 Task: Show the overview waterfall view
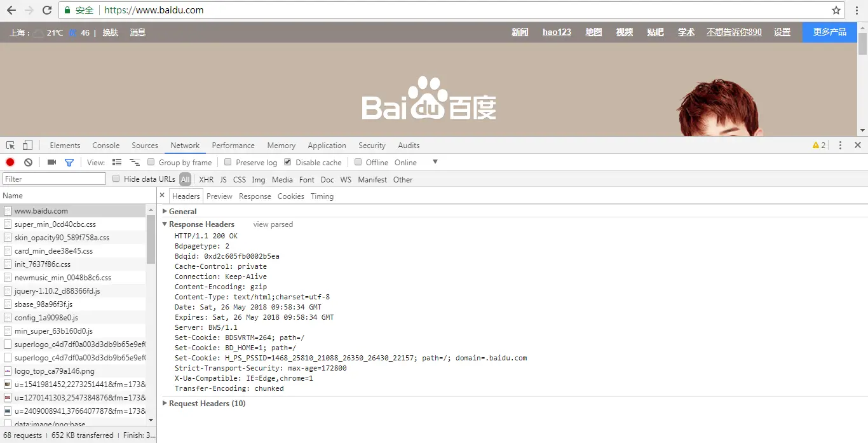pyautogui.click(x=135, y=163)
